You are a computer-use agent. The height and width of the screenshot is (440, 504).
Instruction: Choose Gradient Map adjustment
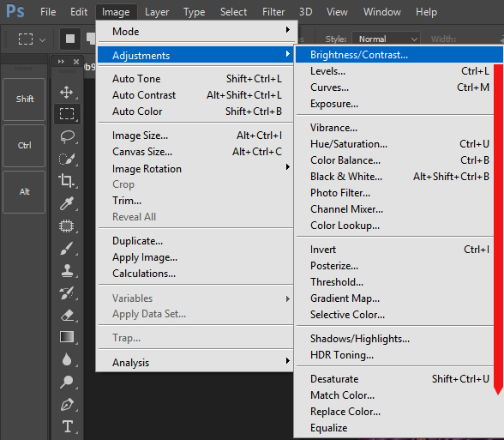[394, 298]
